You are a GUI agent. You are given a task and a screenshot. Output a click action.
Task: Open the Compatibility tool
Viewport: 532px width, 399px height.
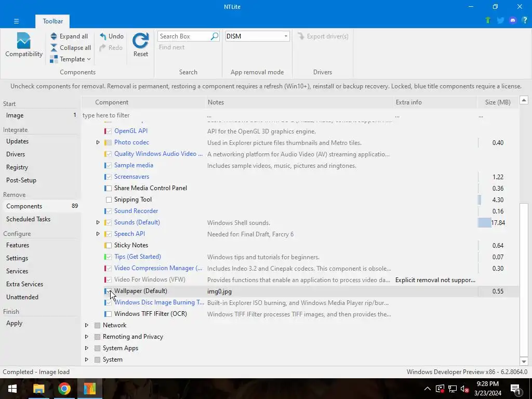[x=24, y=45]
